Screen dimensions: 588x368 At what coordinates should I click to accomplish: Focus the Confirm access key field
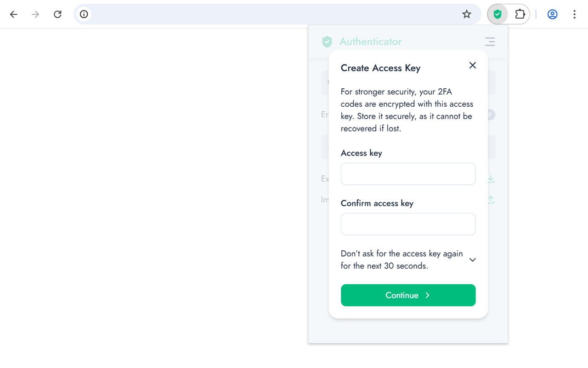pyautogui.click(x=408, y=224)
